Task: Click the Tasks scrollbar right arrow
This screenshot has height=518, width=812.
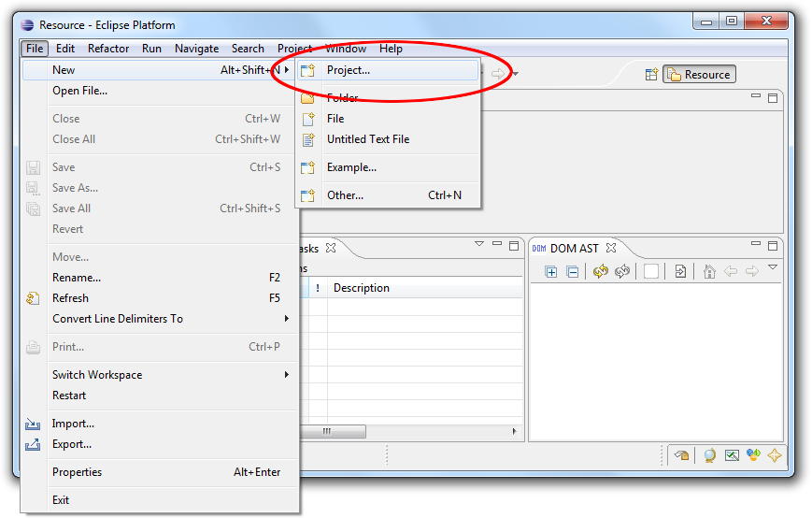Action: 514,431
